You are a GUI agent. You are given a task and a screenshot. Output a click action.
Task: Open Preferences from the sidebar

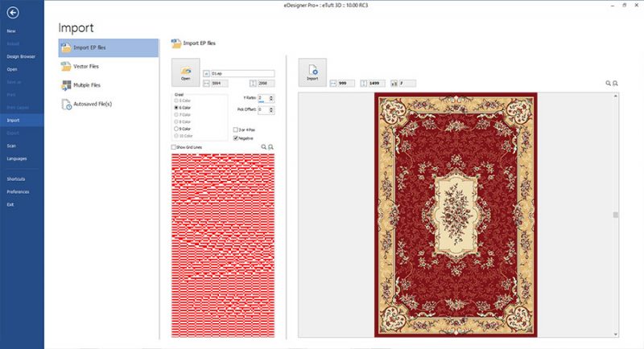coord(18,192)
